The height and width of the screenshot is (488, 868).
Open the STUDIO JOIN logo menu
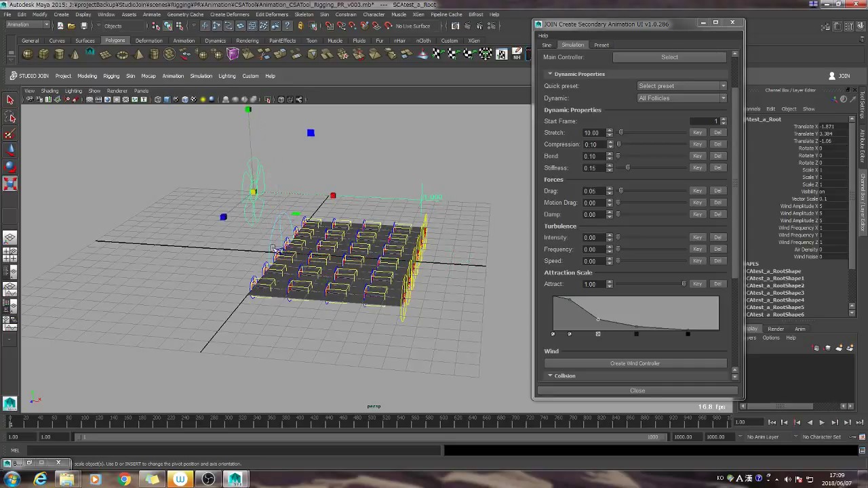[30, 76]
